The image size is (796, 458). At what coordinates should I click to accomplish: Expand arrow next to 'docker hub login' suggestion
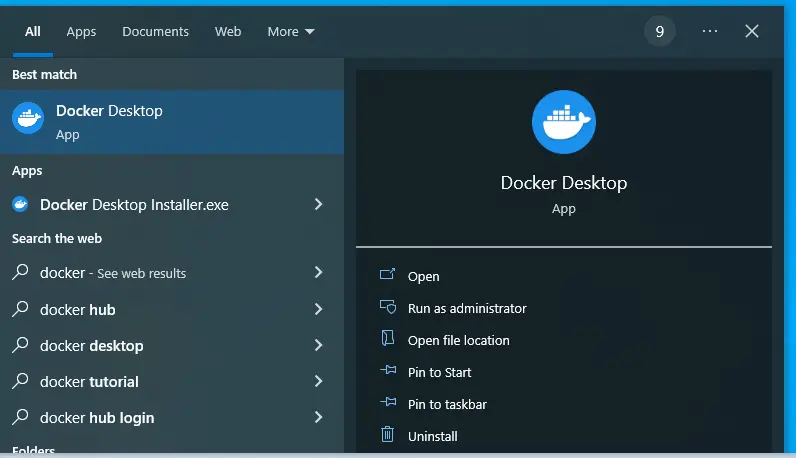click(318, 417)
